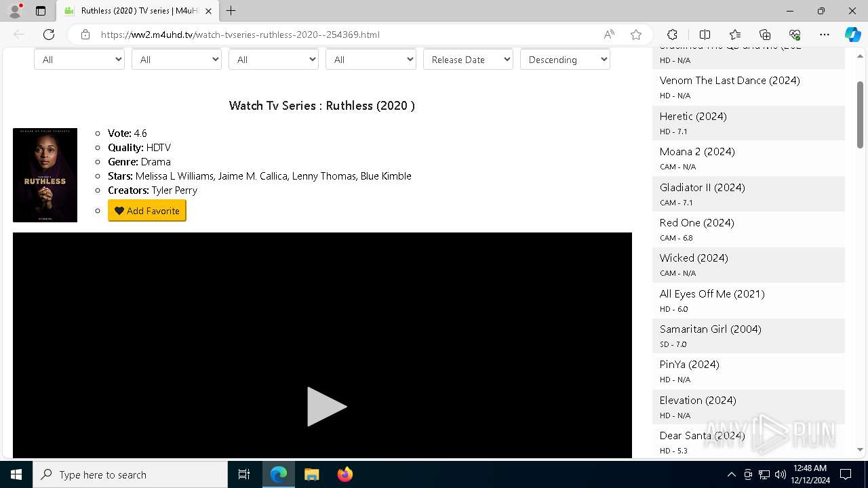Open Samaritan Girl (2004) link
The image size is (868, 488).
pyautogui.click(x=711, y=329)
